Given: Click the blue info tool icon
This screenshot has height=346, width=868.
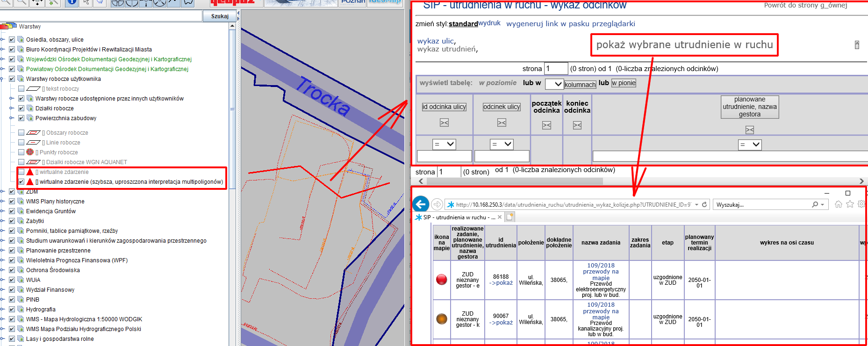Looking at the screenshot, I should coord(72,2).
